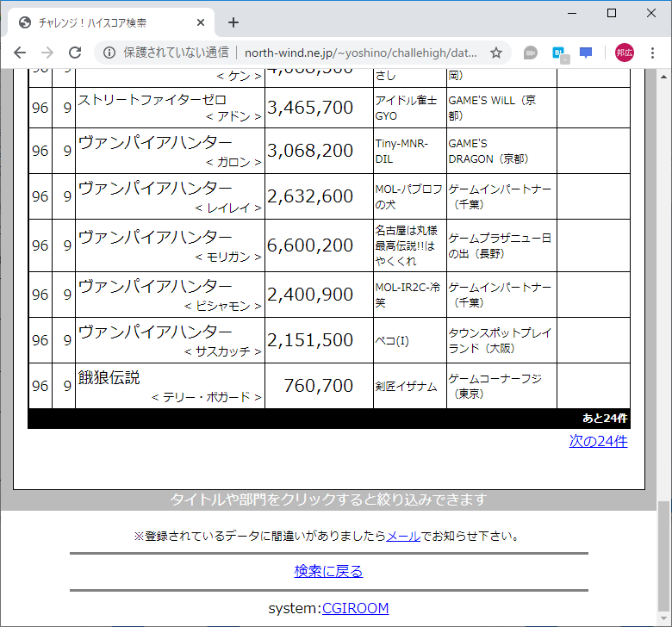Click the vertical scrollbar thumb
Screen dimensions: 672x627
[x=663, y=556]
